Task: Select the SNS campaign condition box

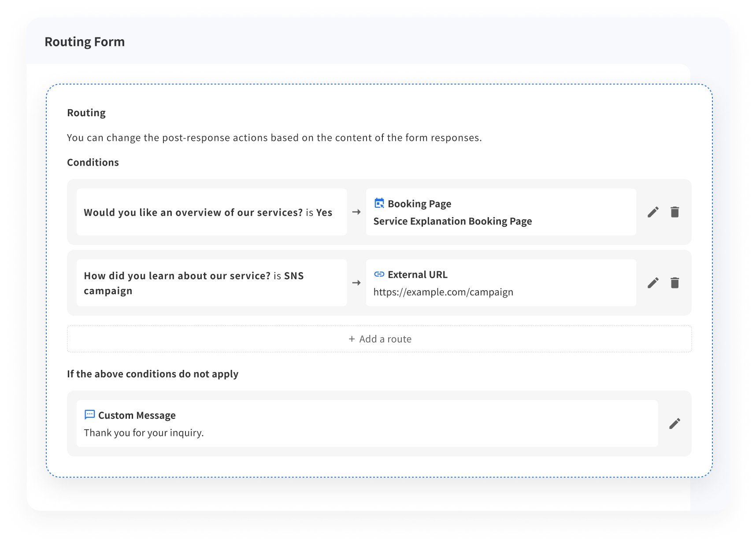Action: click(212, 282)
